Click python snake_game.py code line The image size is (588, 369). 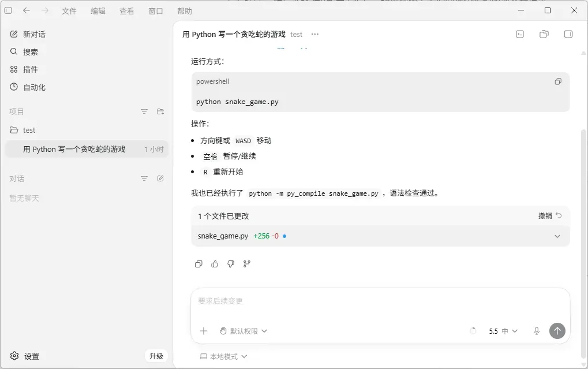point(237,102)
